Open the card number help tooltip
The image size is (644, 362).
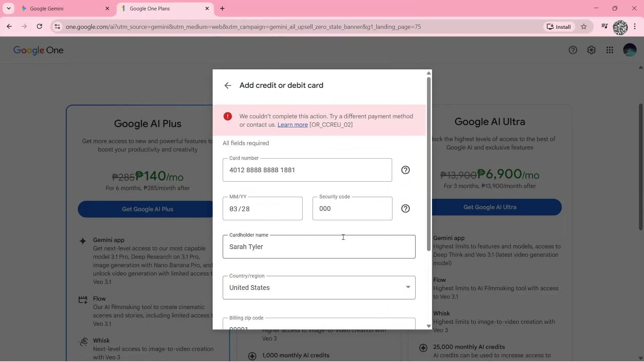(406, 170)
